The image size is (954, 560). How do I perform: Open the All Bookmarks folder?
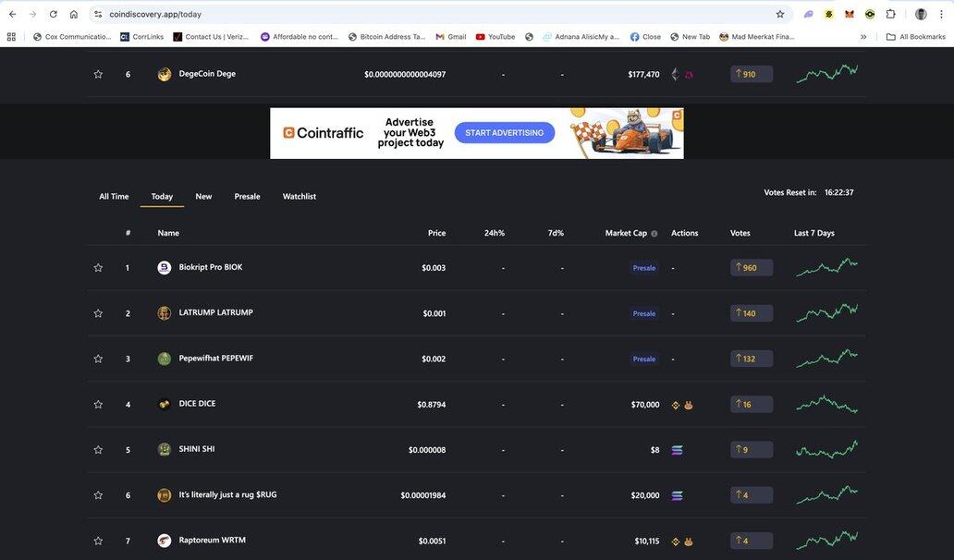(x=915, y=37)
